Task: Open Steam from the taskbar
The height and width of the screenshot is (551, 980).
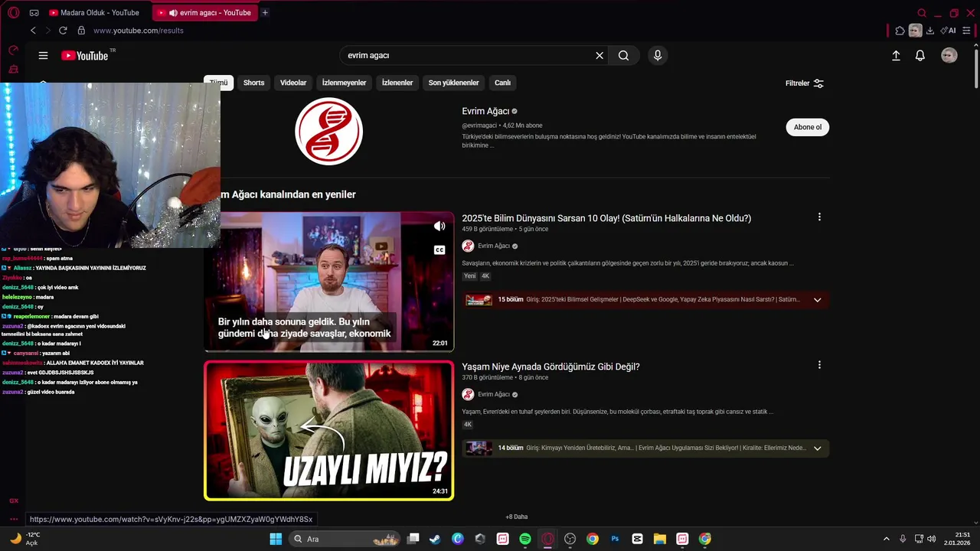Action: 435,539
